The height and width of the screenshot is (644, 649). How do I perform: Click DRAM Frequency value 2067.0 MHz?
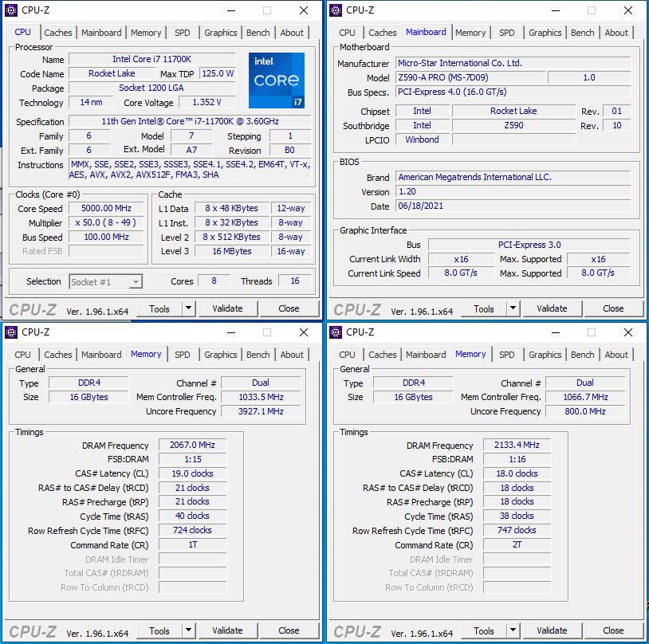(192, 445)
